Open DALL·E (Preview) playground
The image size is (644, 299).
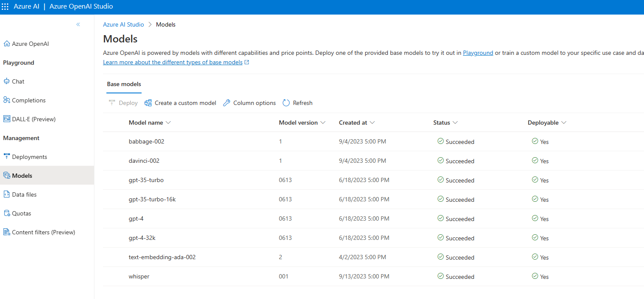[47, 119]
